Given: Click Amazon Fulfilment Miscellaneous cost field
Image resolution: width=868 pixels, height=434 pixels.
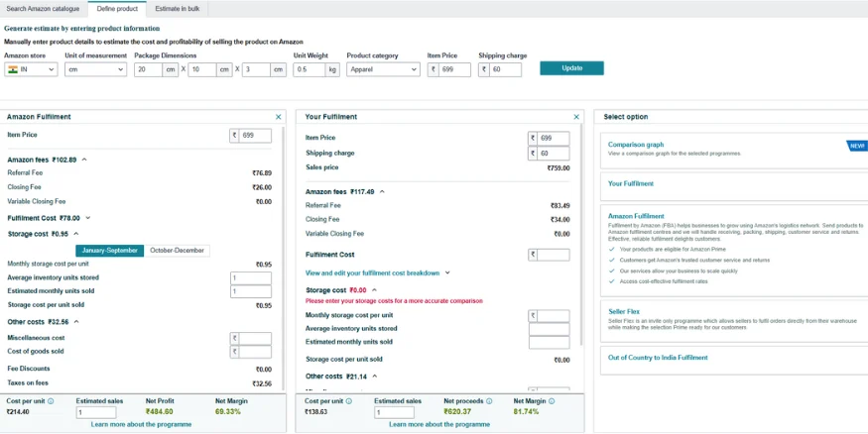Looking at the screenshot, I should (x=255, y=338).
